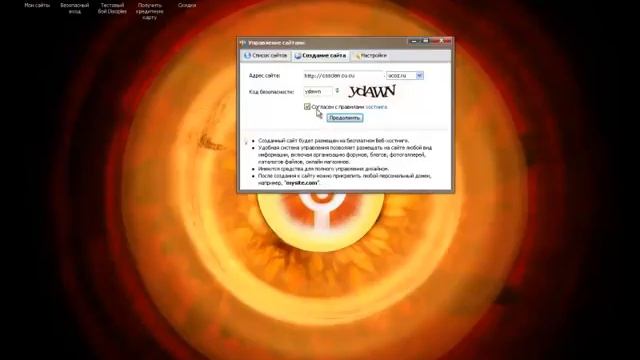Click the globe icon on Список сайтов tab
This screenshot has height=360, width=640.
[247, 56]
